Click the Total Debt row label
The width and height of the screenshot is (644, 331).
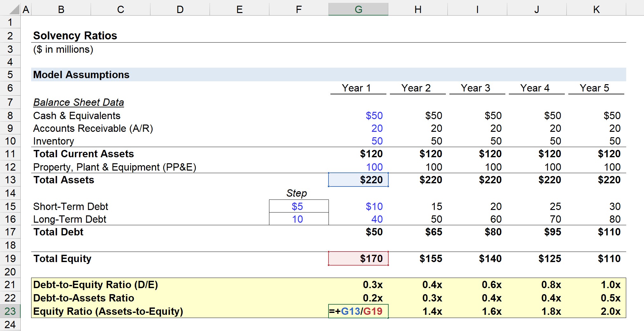point(58,232)
